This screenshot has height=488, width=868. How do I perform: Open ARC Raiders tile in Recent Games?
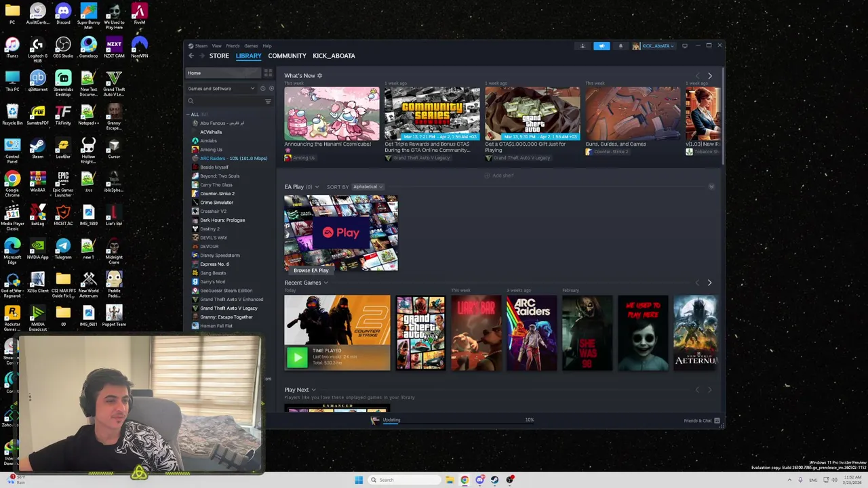[532, 333]
